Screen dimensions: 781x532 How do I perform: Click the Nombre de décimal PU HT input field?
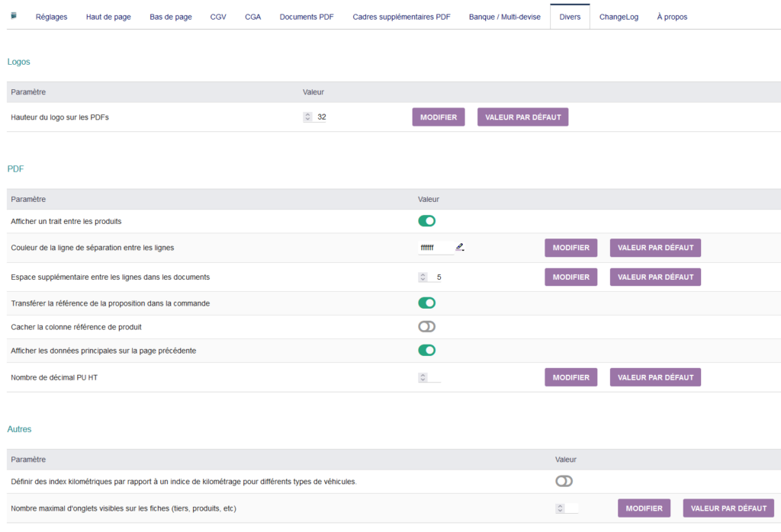(434, 377)
